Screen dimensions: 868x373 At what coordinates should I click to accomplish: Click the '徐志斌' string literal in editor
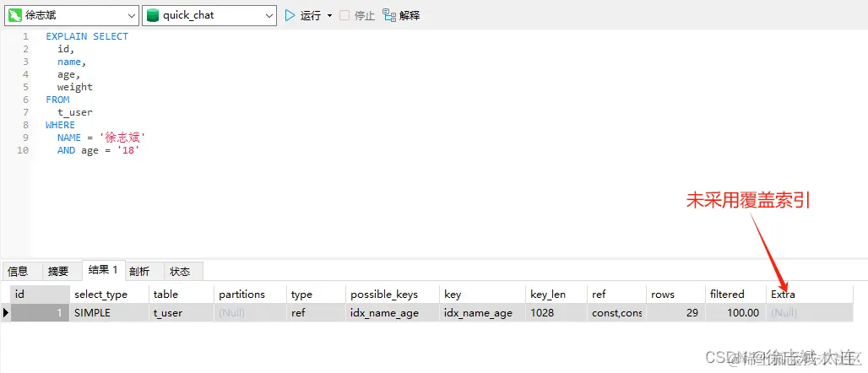coord(122,138)
